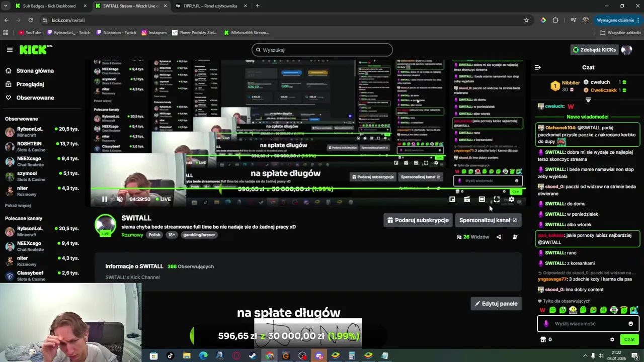The image size is (644, 362).
Task: Open the chat shop icon
Action: (x=543, y=339)
